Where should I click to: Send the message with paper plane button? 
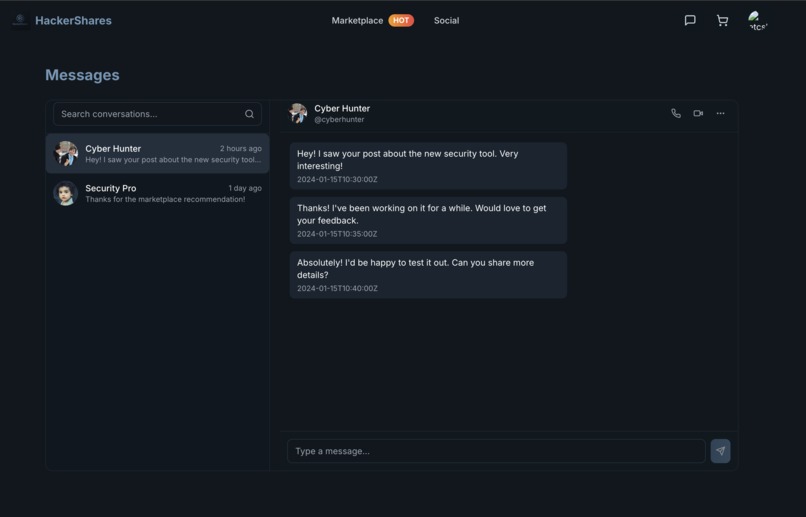720,451
